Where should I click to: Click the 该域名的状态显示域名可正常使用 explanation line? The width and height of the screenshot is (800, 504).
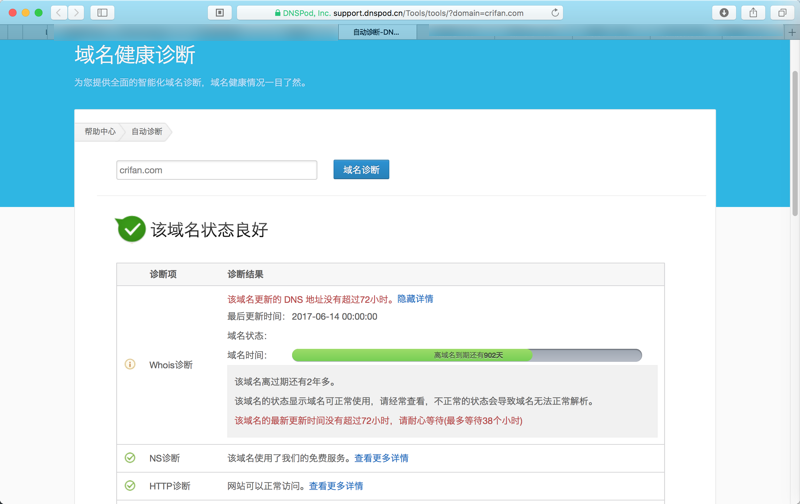[415, 401]
